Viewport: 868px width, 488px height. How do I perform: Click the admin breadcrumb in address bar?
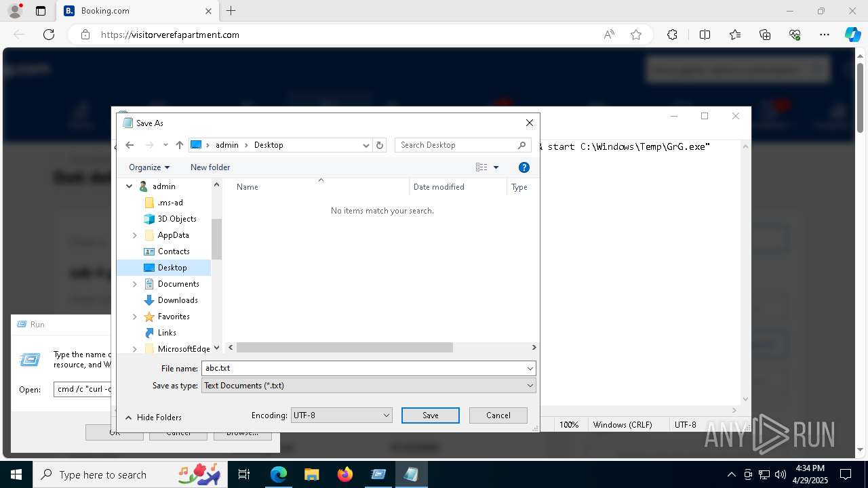click(227, 145)
